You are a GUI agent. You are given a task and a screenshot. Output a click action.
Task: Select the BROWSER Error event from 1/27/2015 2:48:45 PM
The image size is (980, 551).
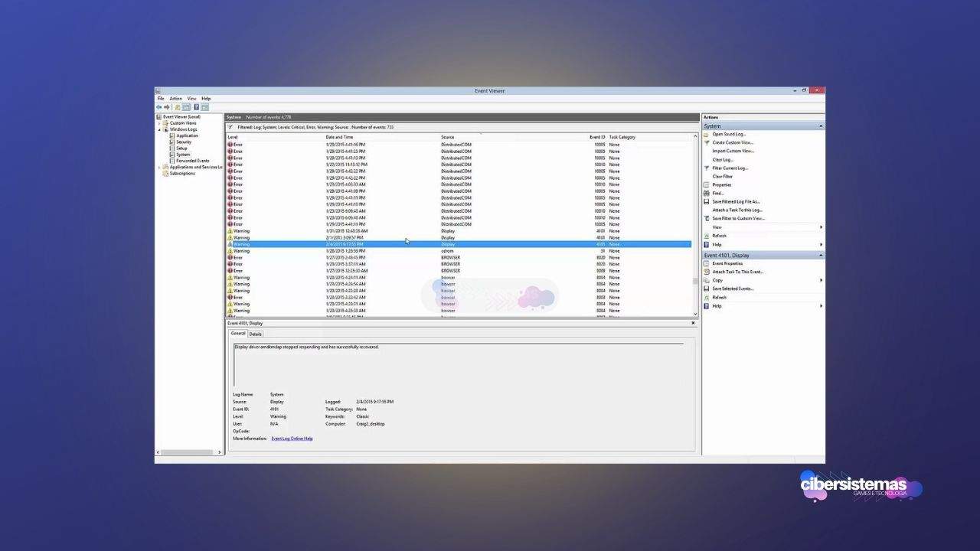pos(459,257)
